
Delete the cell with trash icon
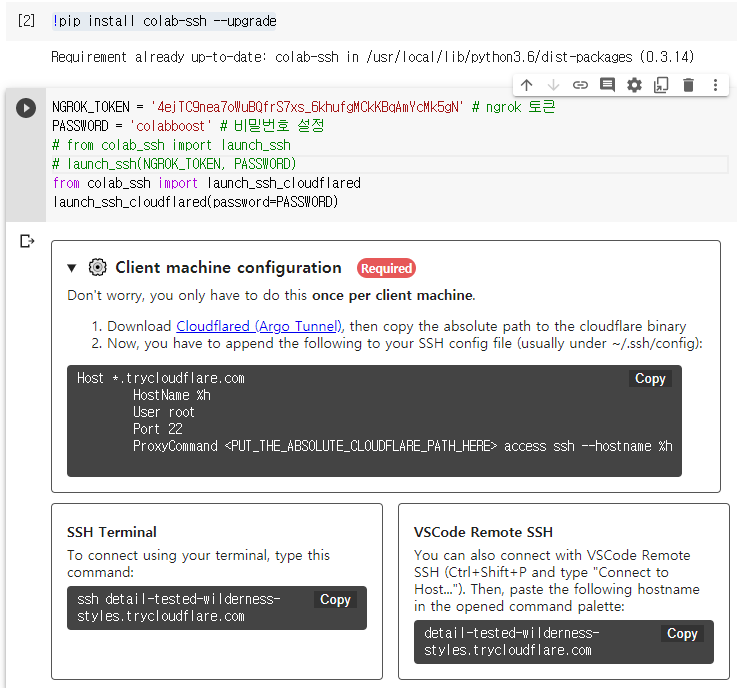coord(688,86)
